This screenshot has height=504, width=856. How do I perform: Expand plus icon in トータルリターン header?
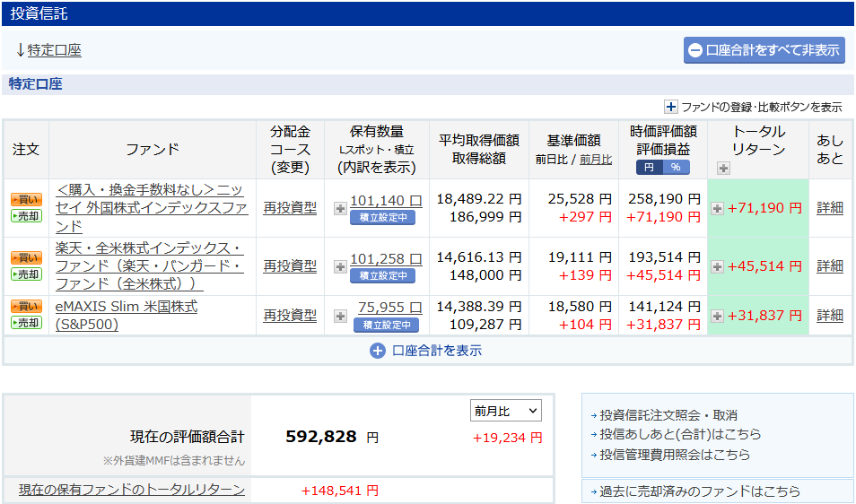(x=723, y=169)
